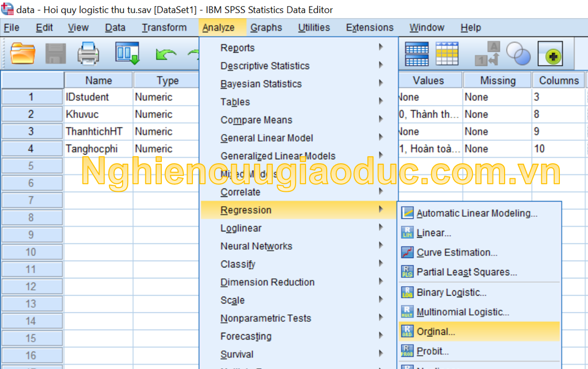
Task: Select row 4 header in variable view
Action: [x=31, y=149]
